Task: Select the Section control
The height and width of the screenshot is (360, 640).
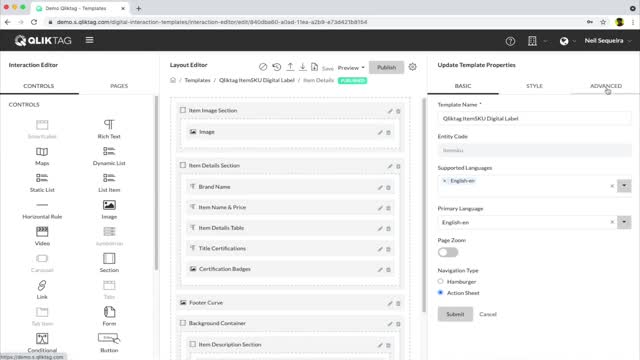Action: coord(109,263)
